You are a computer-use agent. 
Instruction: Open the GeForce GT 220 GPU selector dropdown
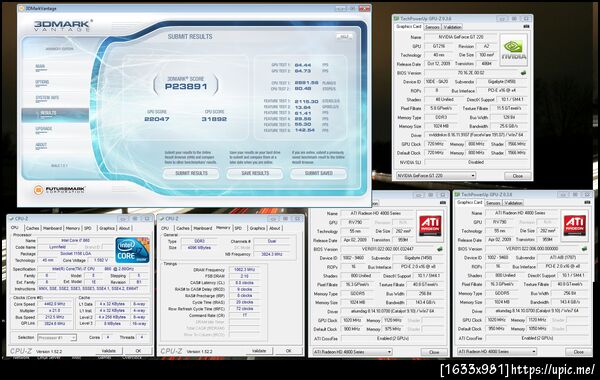pyautogui.click(x=436, y=176)
